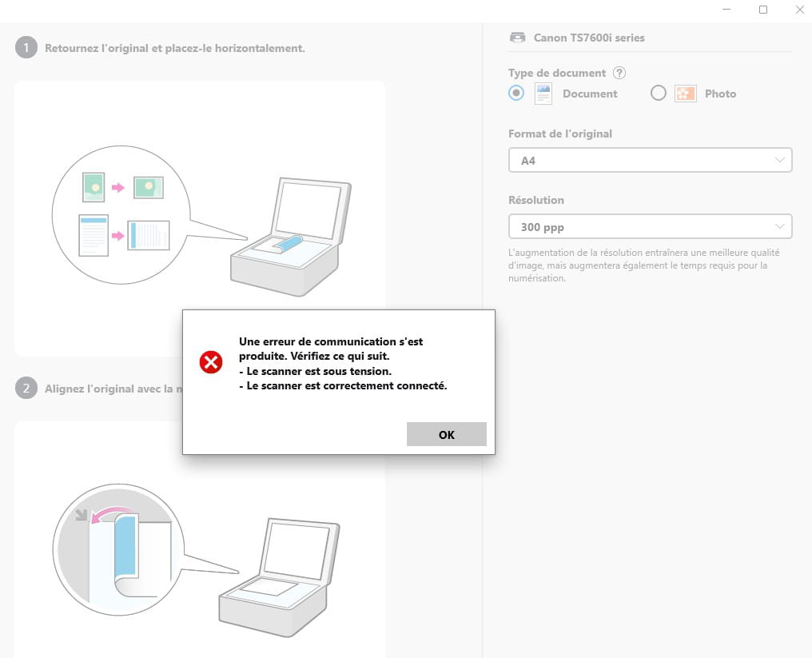The height and width of the screenshot is (658, 812).
Task: Click step 2 number badge
Action: pos(26,388)
